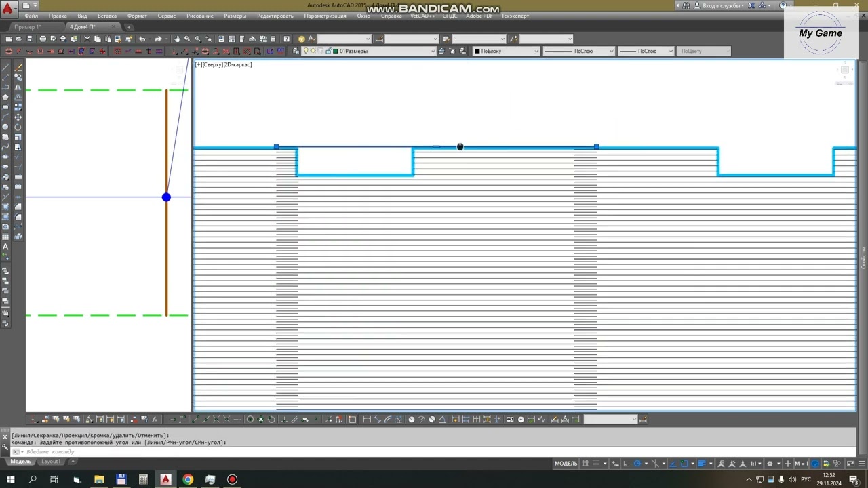Image resolution: width=868 pixels, height=488 pixels.
Task: Click the dimension style icon at toolbar end
Action: tap(642, 419)
